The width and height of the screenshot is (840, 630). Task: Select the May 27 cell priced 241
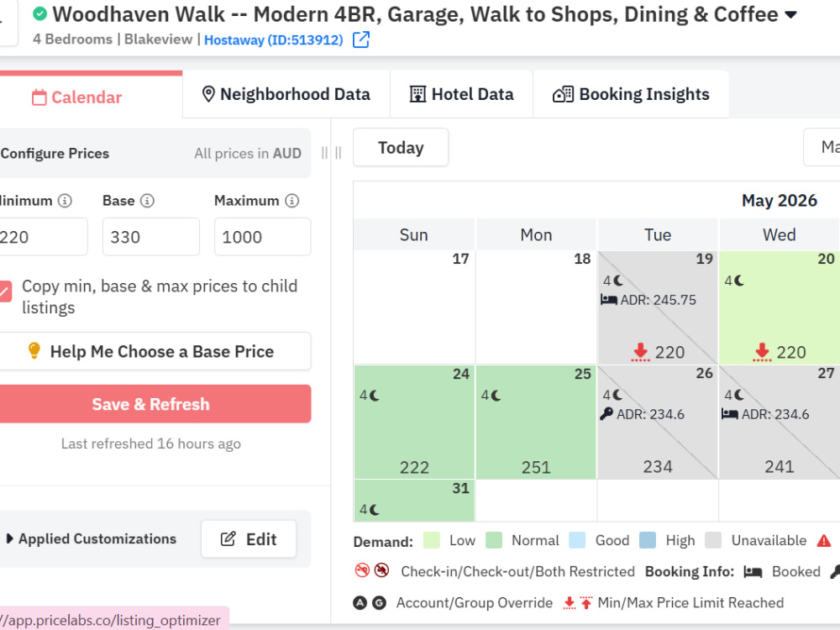[780, 423]
